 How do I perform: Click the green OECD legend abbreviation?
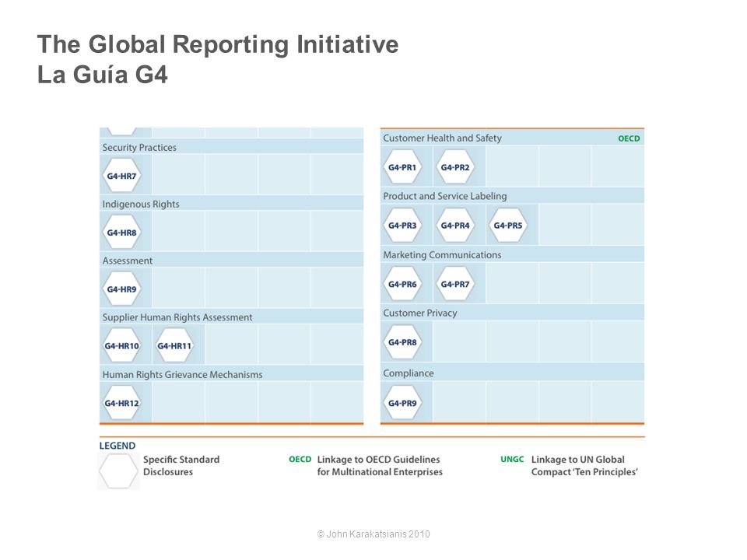[x=300, y=460]
